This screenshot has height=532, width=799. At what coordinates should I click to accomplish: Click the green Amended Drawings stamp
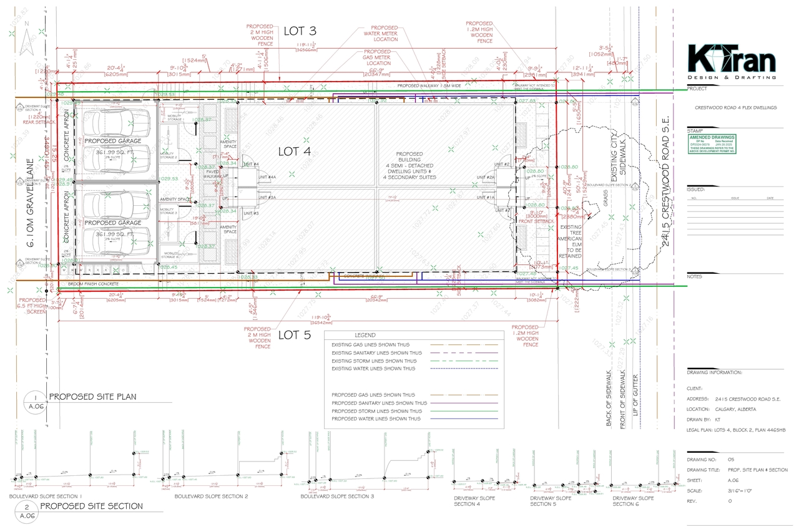tap(712, 143)
